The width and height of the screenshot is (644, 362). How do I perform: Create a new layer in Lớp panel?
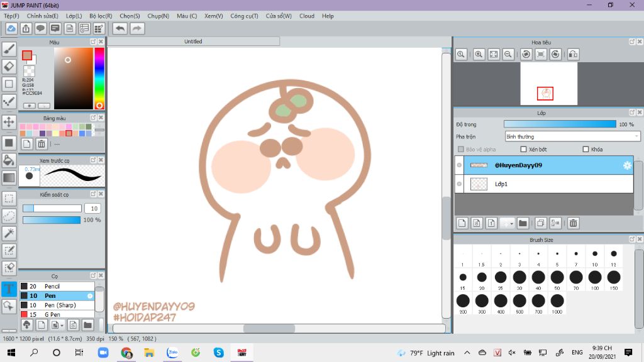coord(462,223)
